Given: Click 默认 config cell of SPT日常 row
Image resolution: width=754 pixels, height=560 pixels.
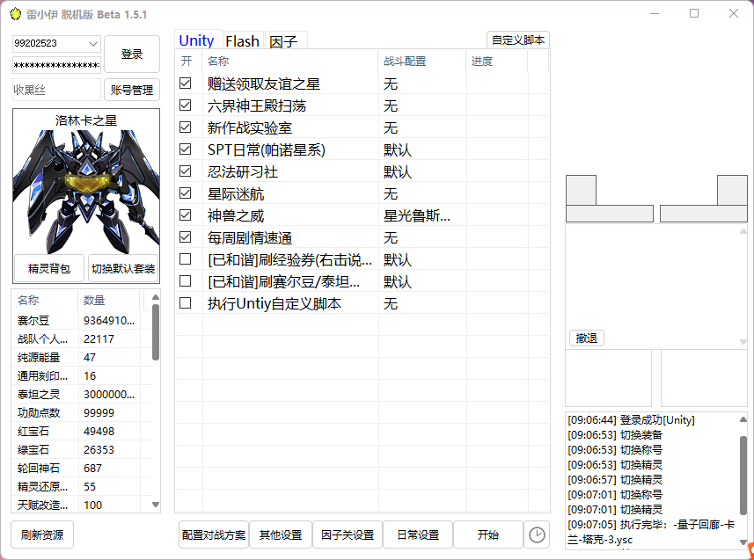Looking at the screenshot, I should [422, 150].
